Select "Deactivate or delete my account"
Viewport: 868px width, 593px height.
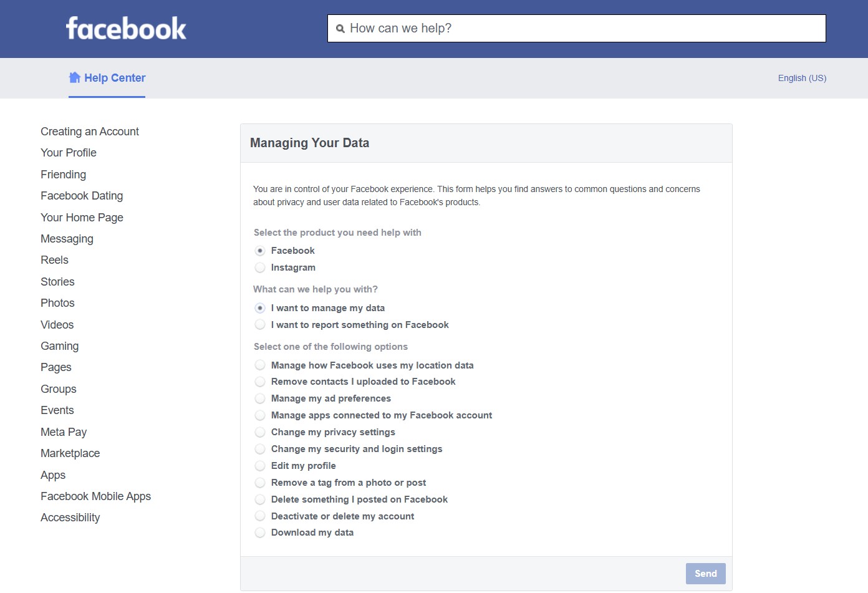[260, 516]
